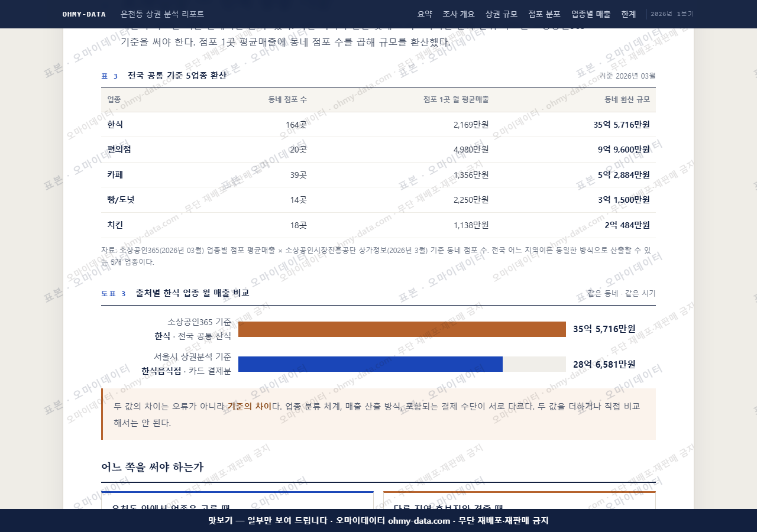Viewport: 757px width, 532px height.
Task: Click the 1,138만원 average sales cell
Action: click(471, 225)
